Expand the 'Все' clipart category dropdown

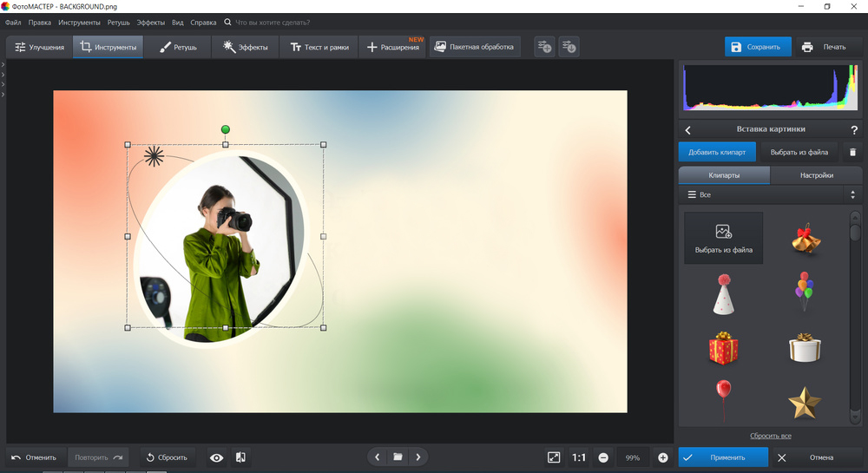click(x=768, y=195)
